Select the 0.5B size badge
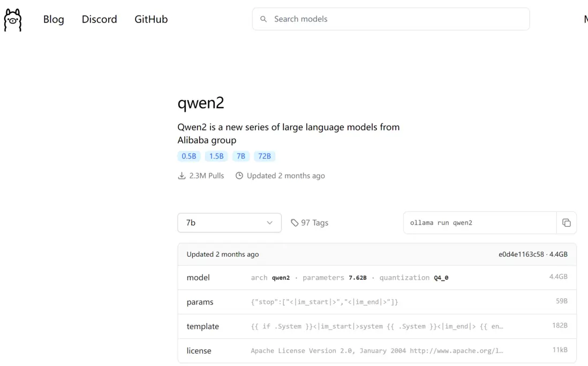The image size is (588, 366). [x=189, y=156]
